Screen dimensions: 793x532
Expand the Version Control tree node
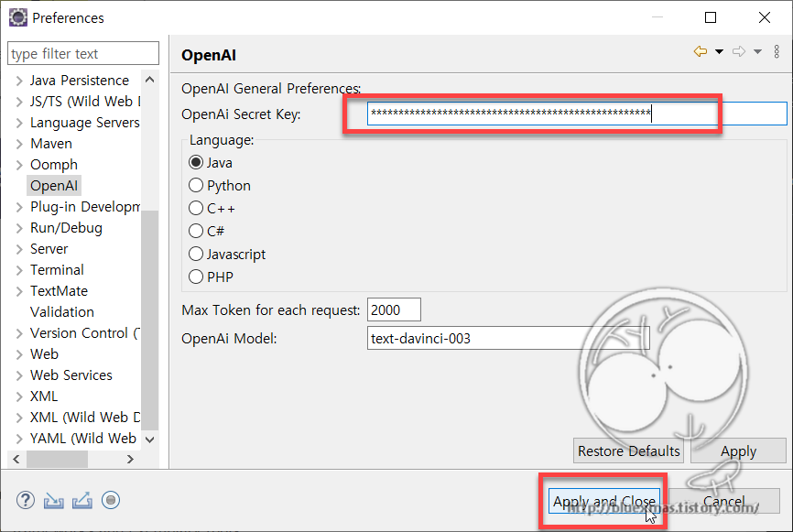point(19,334)
